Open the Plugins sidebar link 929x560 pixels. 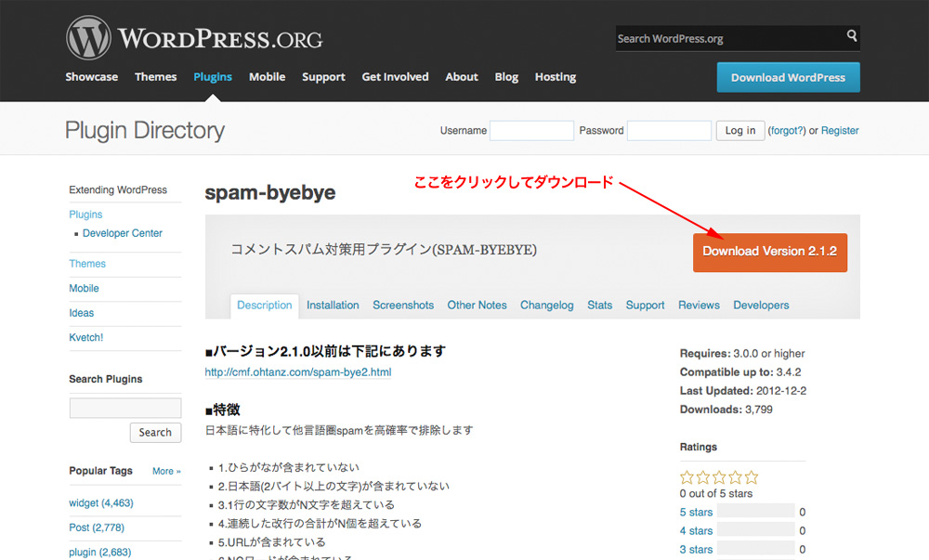tap(85, 215)
